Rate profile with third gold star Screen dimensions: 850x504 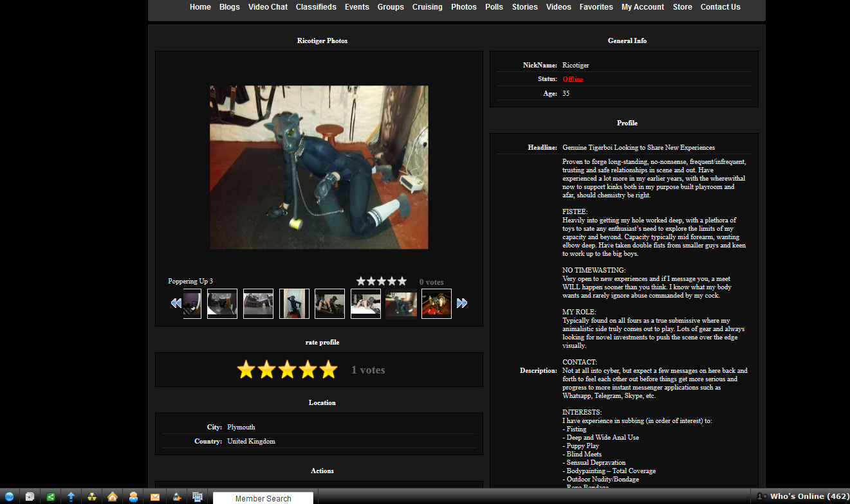287,370
